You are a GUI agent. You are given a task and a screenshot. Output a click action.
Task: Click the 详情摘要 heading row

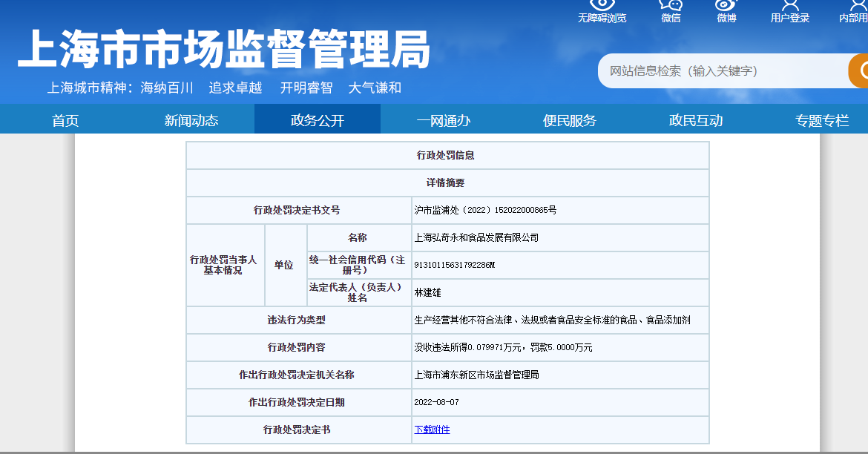[447, 182]
